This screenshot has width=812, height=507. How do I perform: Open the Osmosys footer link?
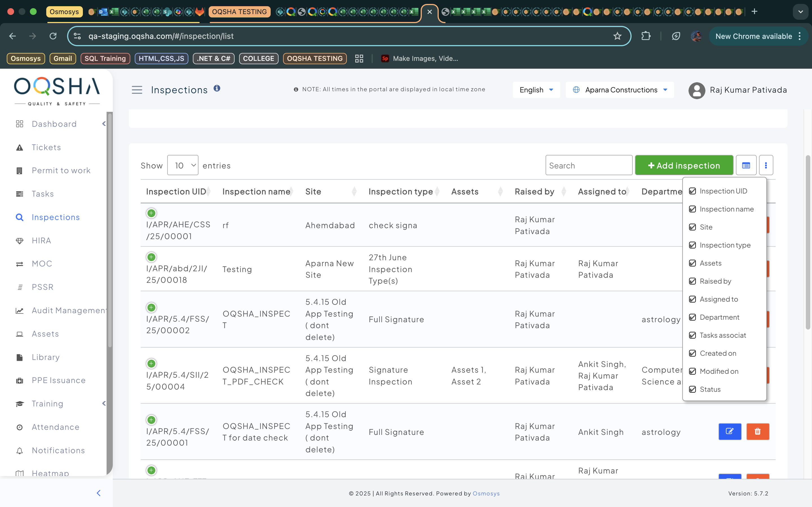coord(486,493)
